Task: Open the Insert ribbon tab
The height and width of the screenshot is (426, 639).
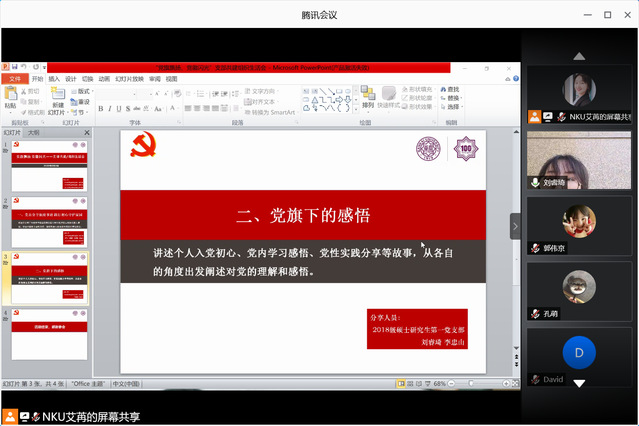Action: pyautogui.click(x=54, y=78)
